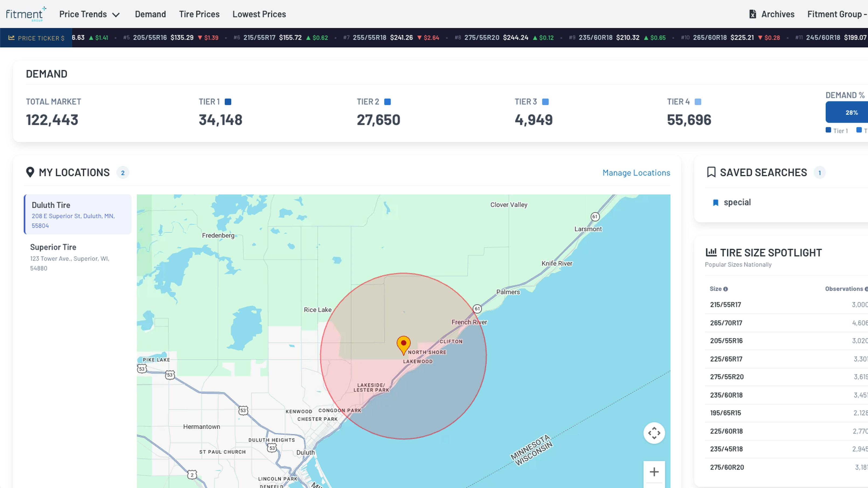Click the blue bookmark next to special

point(716,203)
